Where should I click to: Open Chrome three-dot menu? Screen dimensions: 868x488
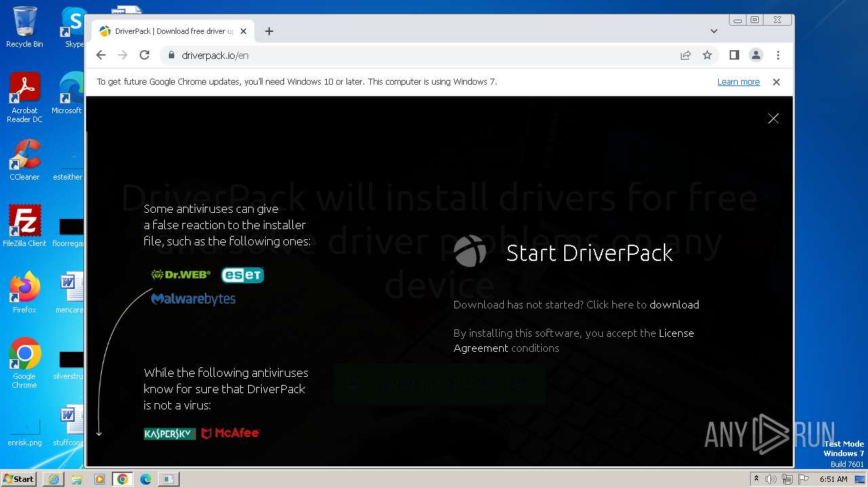(x=778, y=55)
